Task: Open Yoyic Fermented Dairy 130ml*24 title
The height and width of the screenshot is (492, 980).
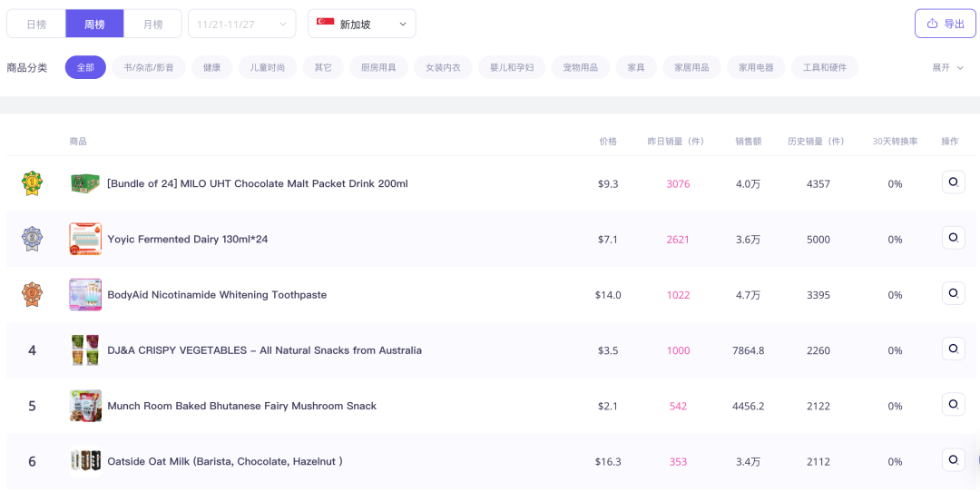Action: pos(188,240)
